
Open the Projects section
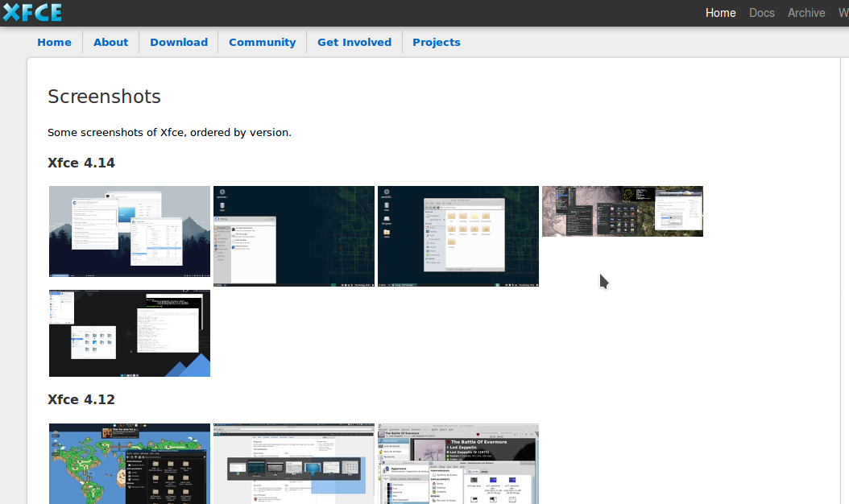point(436,42)
